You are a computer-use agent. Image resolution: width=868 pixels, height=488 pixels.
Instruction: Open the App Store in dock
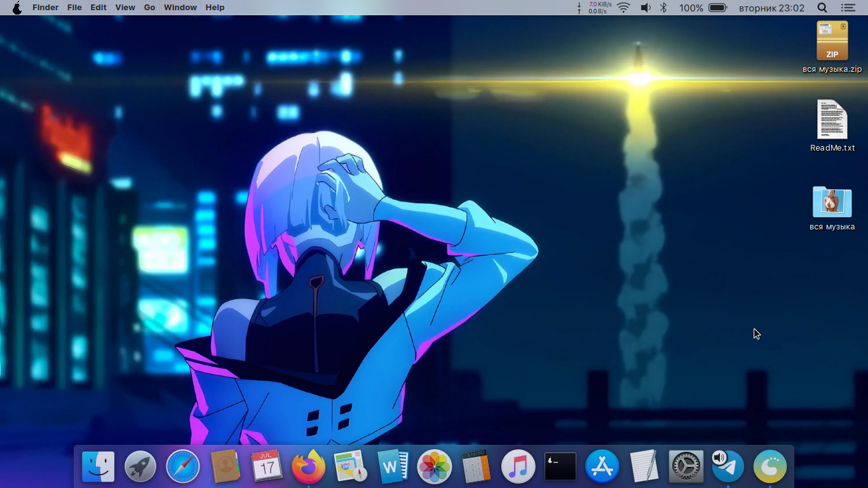[602, 467]
